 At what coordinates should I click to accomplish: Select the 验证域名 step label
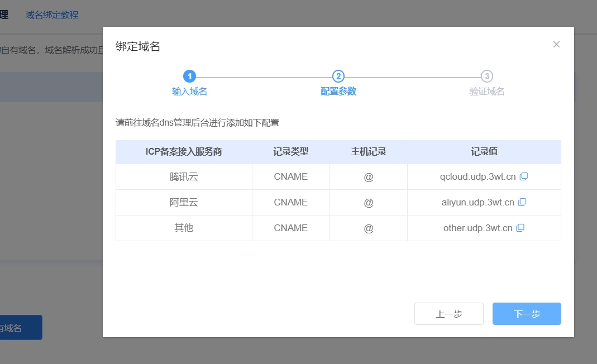pyautogui.click(x=487, y=92)
